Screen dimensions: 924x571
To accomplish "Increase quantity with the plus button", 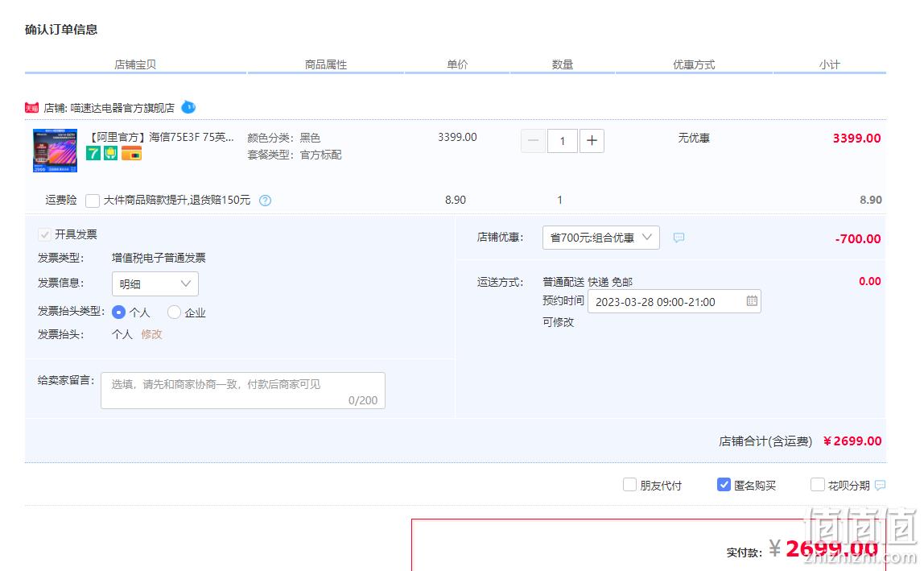I will pyautogui.click(x=592, y=141).
